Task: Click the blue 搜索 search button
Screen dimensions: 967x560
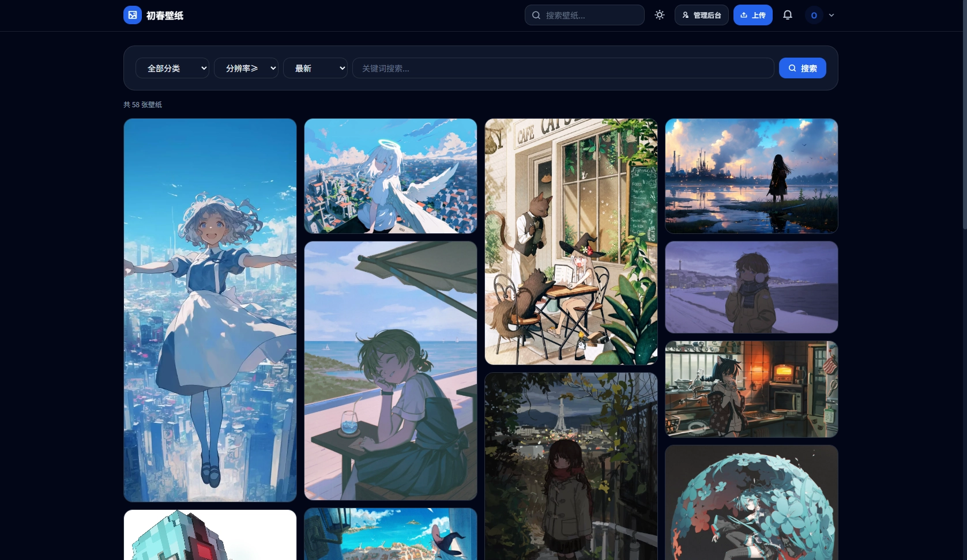Action: 803,68
